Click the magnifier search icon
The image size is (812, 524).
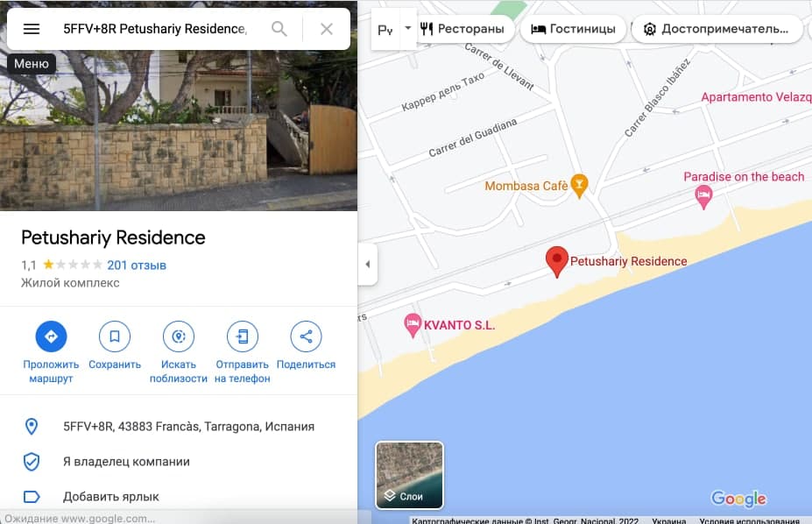279,29
